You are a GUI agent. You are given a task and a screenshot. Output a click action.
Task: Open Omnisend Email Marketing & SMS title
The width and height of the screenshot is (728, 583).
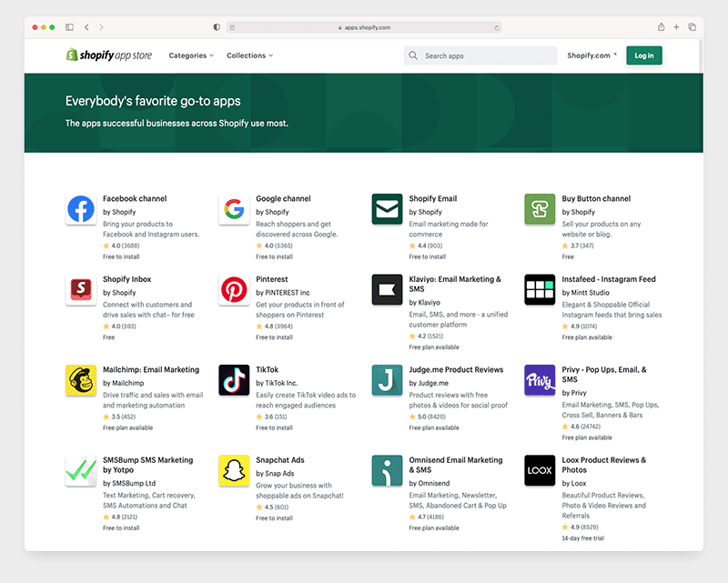pos(456,465)
